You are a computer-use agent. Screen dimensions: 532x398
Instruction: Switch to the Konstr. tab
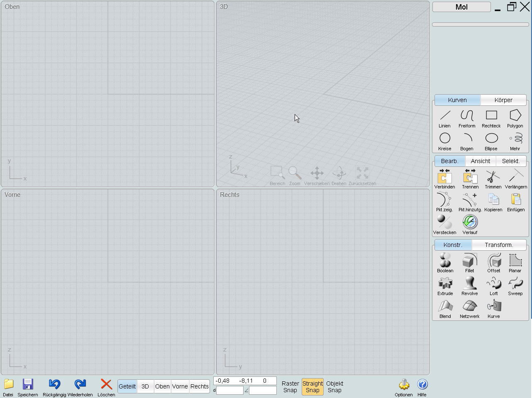coord(453,245)
